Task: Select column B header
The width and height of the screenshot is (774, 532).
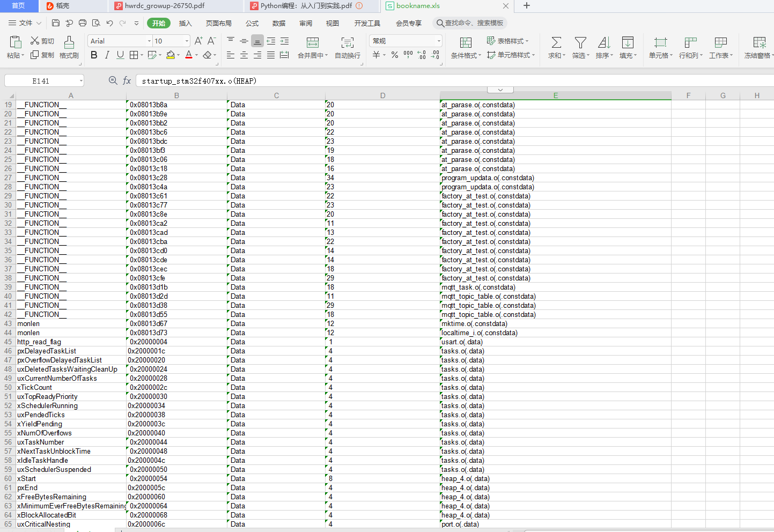Action: tap(176, 95)
